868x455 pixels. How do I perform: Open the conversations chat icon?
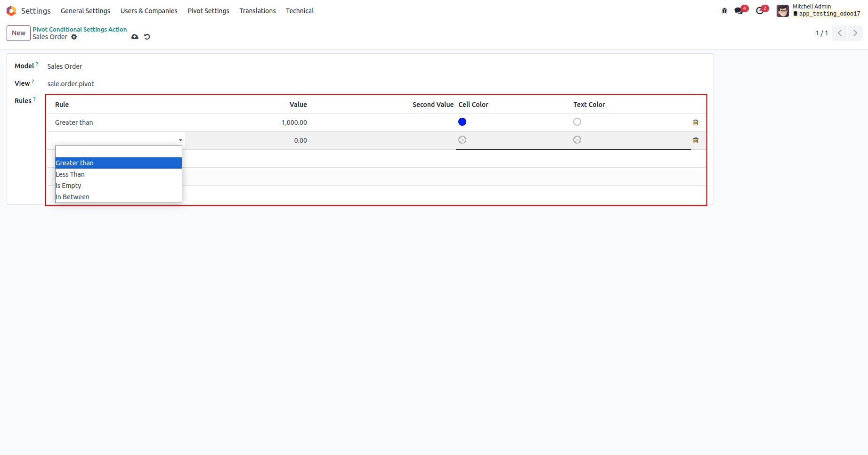click(x=739, y=11)
